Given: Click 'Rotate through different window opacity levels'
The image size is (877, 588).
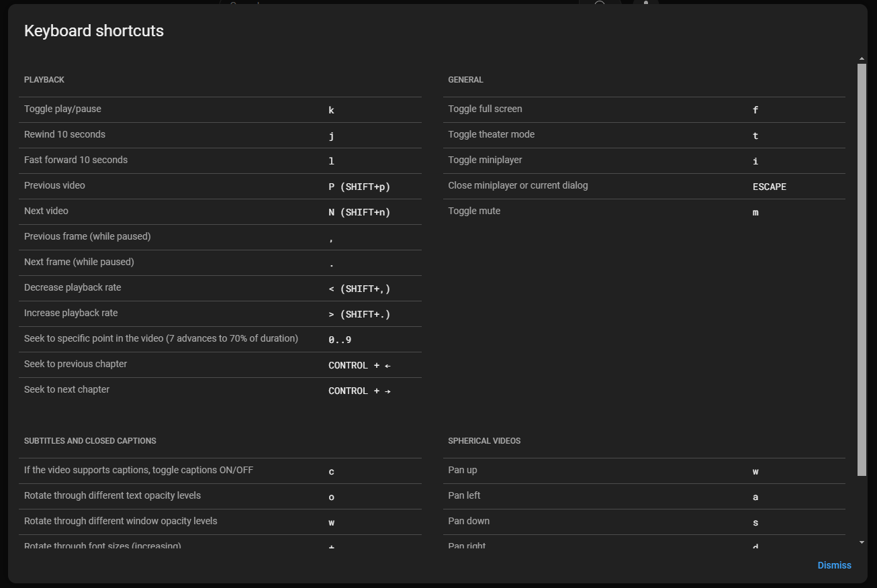Looking at the screenshot, I should click(121, 521).
